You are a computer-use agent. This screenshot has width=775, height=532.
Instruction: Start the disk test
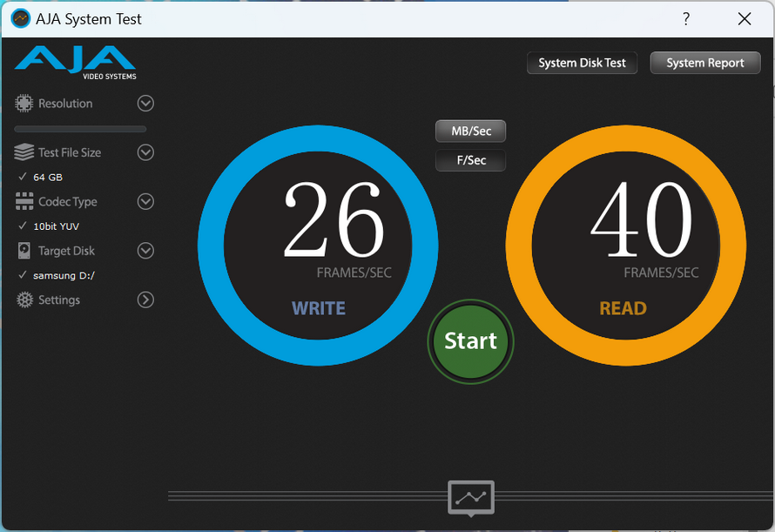tap(470, 341)
